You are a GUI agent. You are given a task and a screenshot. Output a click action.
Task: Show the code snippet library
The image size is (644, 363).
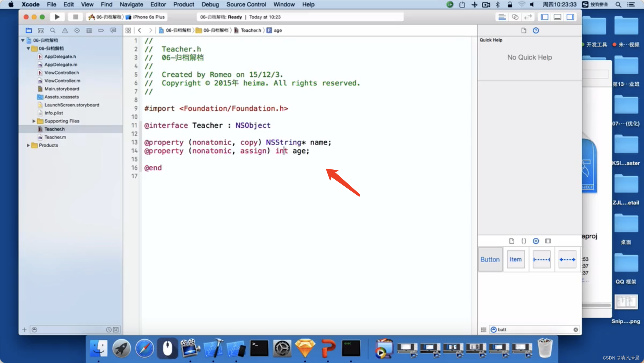pos(524,241)
